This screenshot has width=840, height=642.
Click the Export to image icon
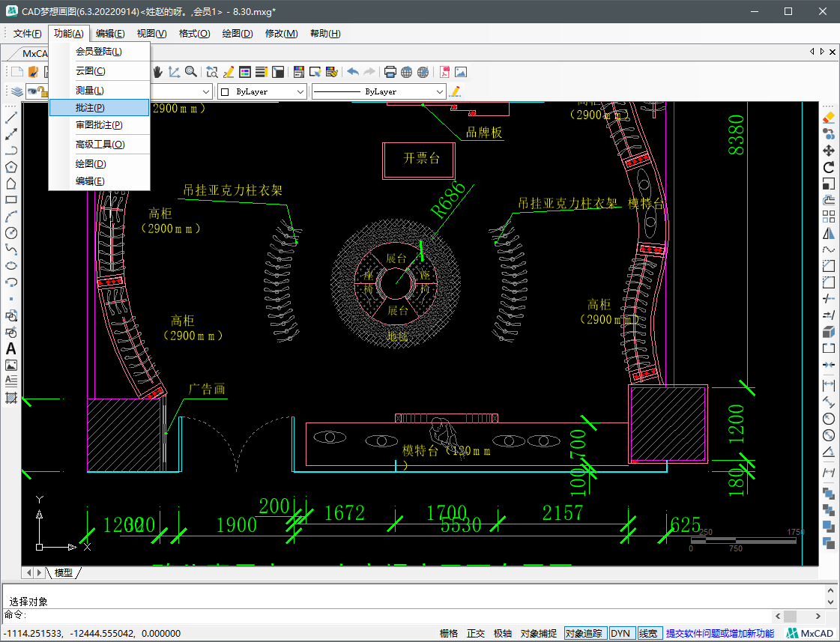(x=461, y=72)
